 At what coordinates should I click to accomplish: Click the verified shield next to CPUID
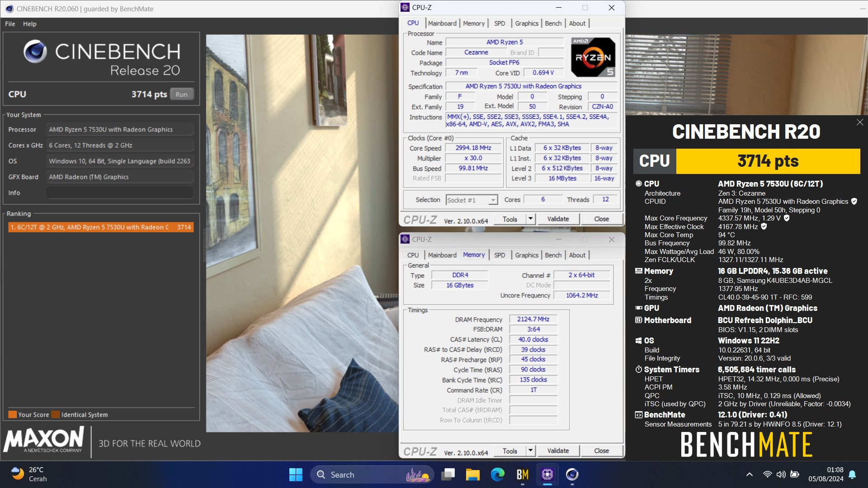click(x=854, y=202)
